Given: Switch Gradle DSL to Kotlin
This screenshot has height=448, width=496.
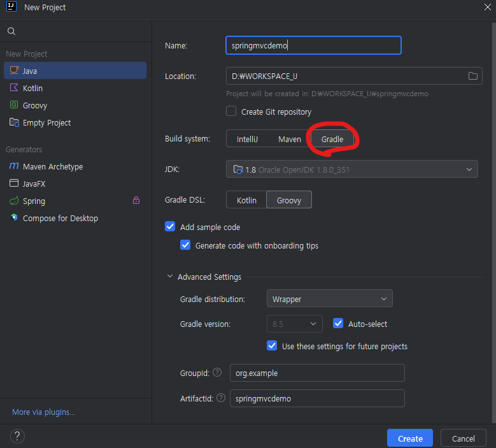Looking at the screenshot, I should (246, 200).
